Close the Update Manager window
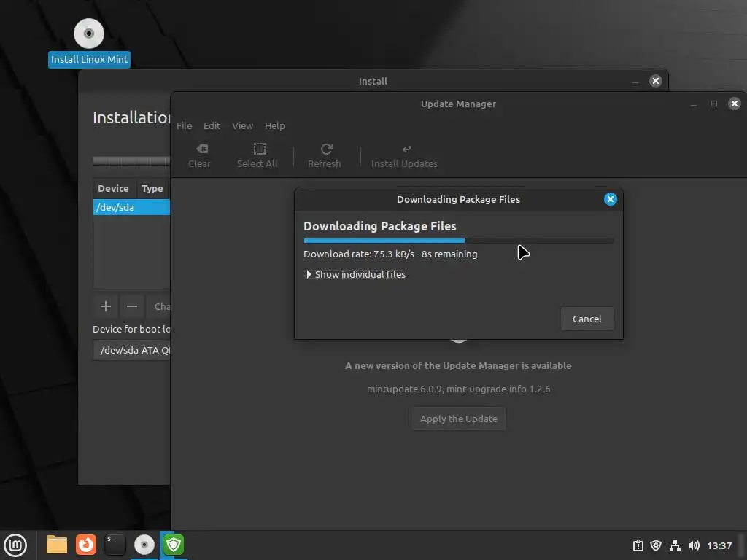The image size is (747, 560). (x=734, y=104)
